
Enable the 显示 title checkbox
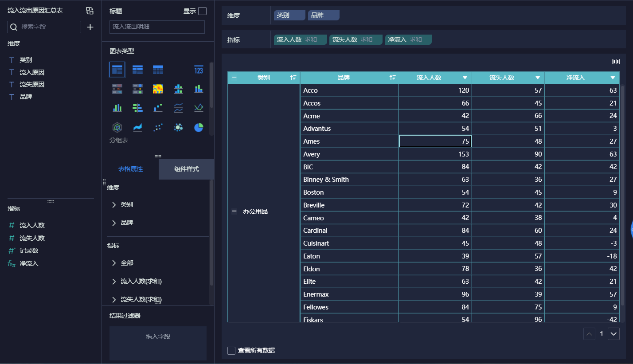pos(202,11)
